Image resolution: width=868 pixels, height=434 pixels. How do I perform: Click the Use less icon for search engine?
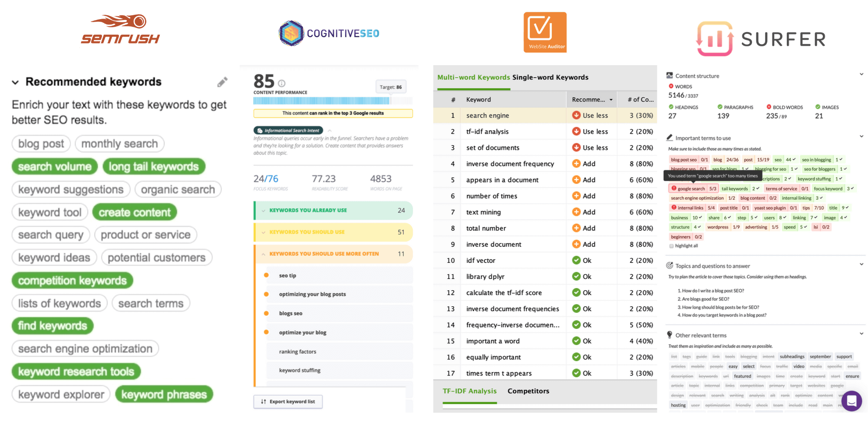coord(576,115)
